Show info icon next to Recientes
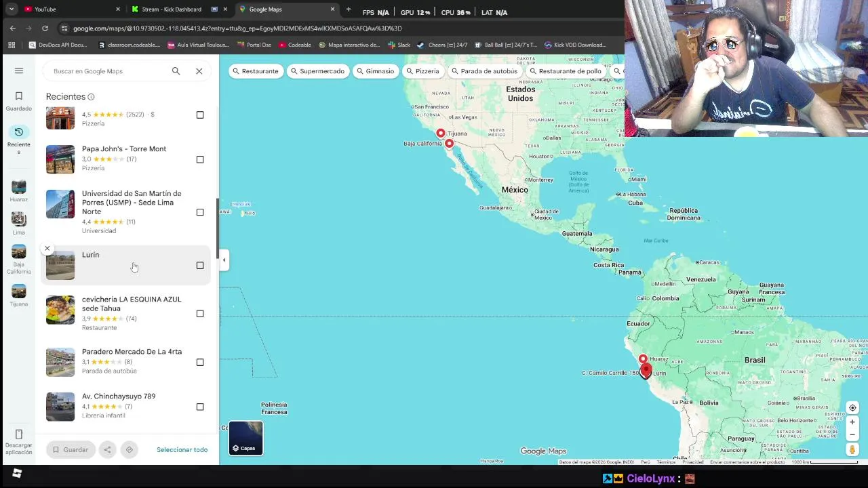The width and height of the screenshot is (868, 488). click(x=91, y=97)
